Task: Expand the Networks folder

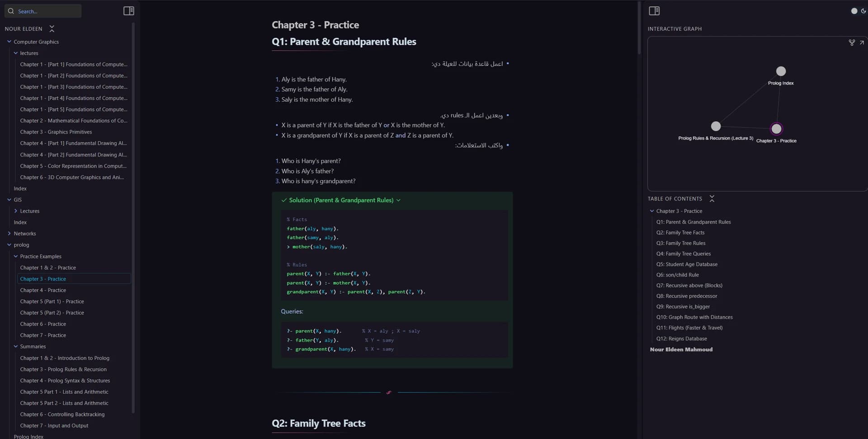Action: point(9,234)
